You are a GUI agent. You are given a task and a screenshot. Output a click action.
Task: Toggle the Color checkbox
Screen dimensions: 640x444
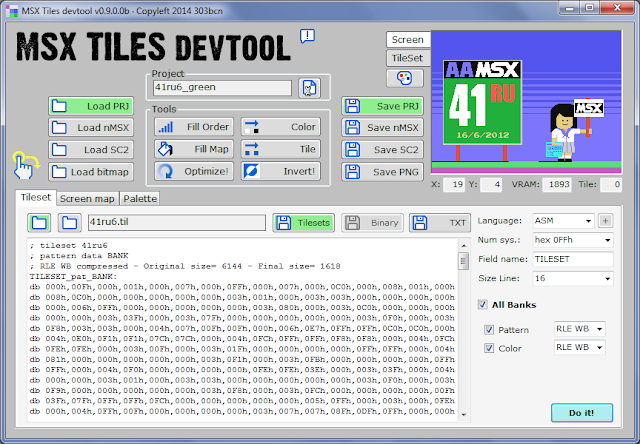point(489,348)
